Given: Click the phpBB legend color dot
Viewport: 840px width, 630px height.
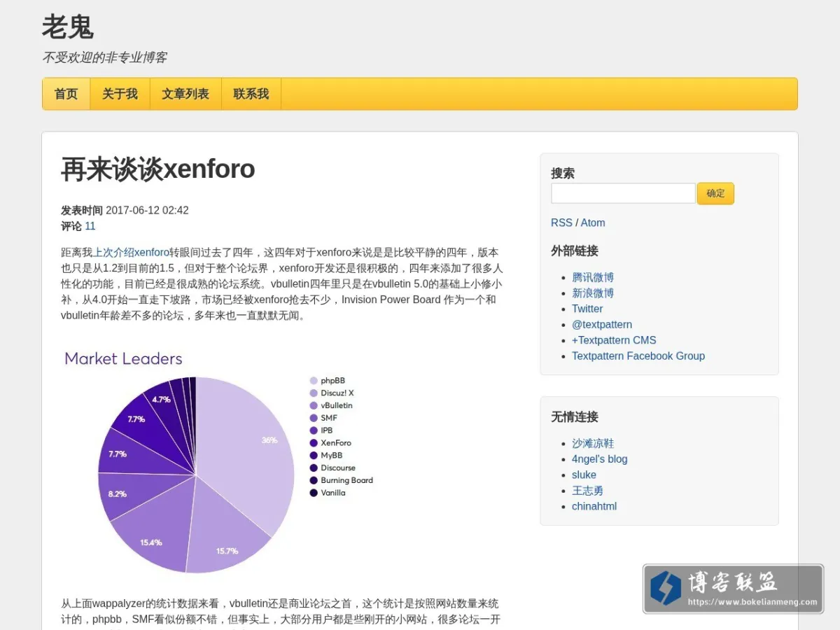Looking at the screenshot, I should (x=314, y=381).
